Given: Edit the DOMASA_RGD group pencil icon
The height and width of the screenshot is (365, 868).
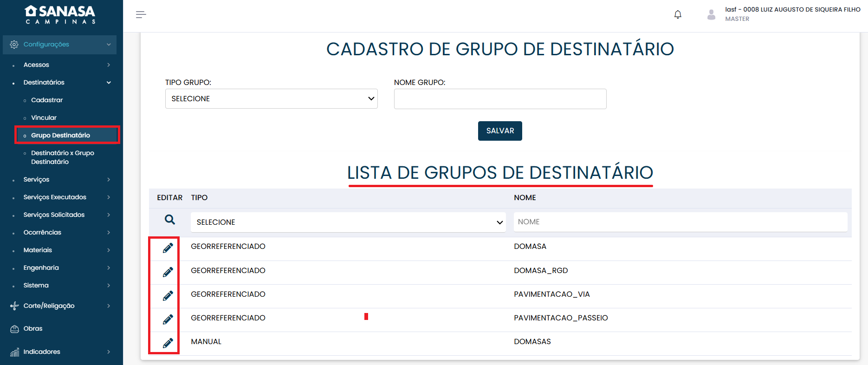Looking at the screenshot, I should click(x=168, y=272).
